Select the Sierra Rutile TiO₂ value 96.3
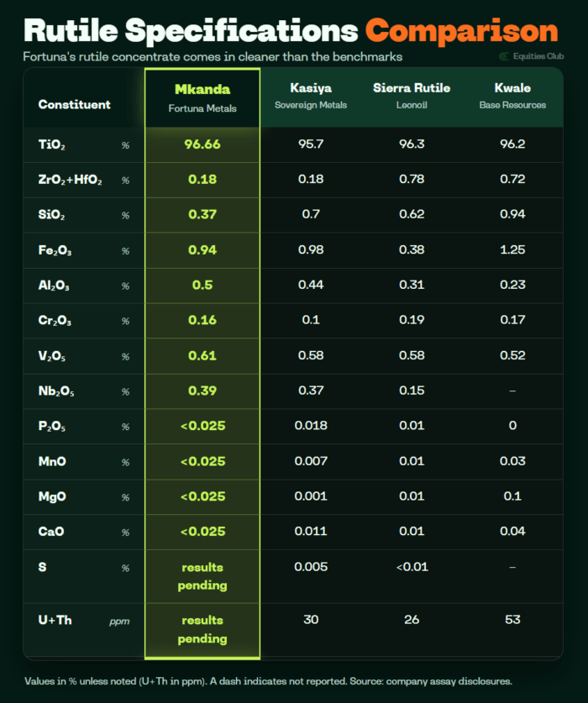The height and width of the screenshot is (703, 588). [412, 144]
